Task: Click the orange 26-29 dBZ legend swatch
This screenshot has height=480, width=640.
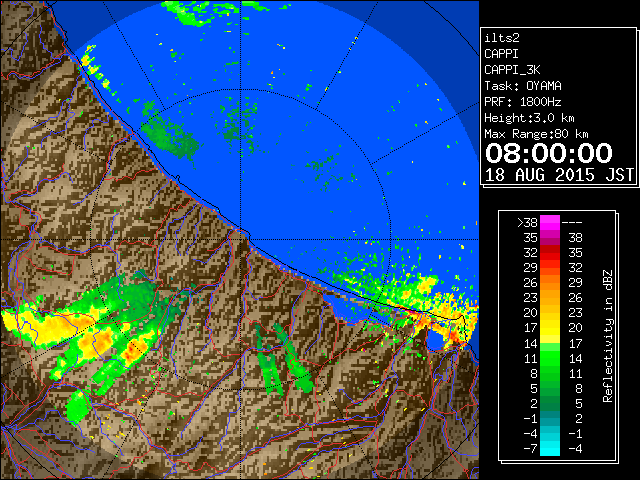Action: coord(550,283)
